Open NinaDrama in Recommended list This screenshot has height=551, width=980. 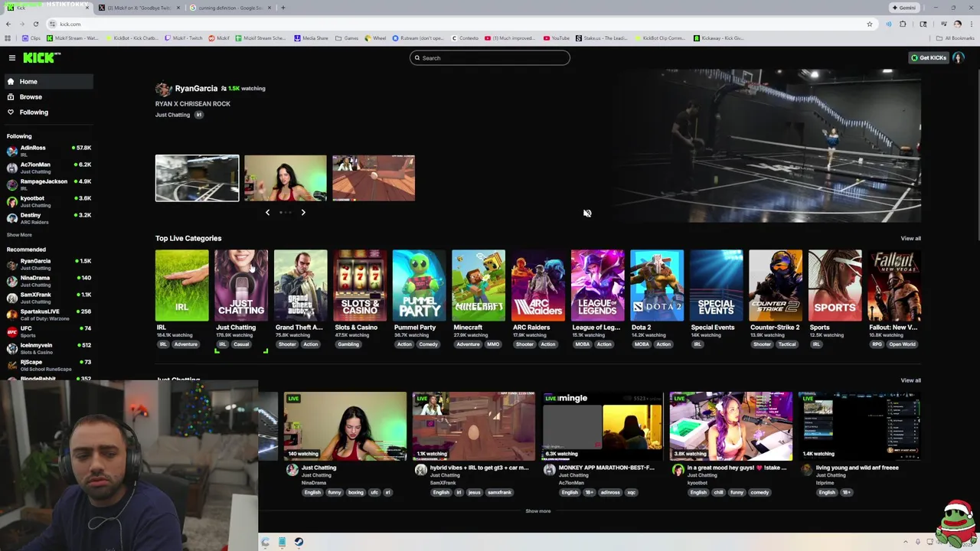[47, 280]
